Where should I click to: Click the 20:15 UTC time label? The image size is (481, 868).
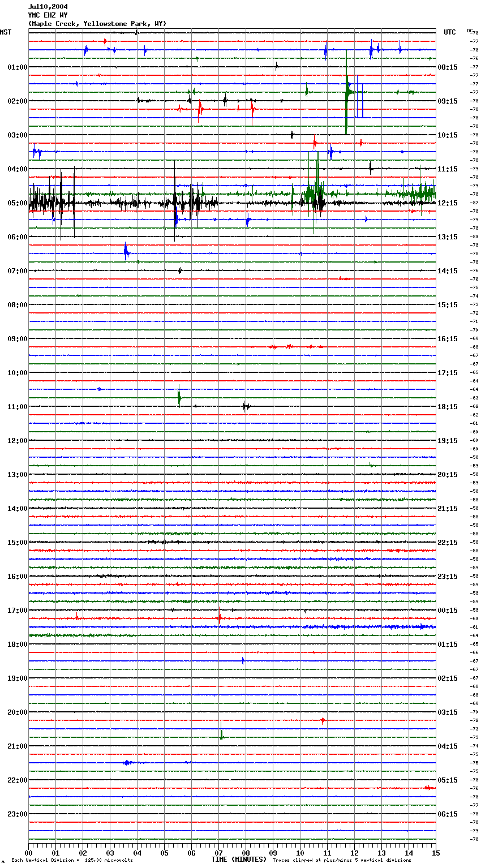[448, 475]
